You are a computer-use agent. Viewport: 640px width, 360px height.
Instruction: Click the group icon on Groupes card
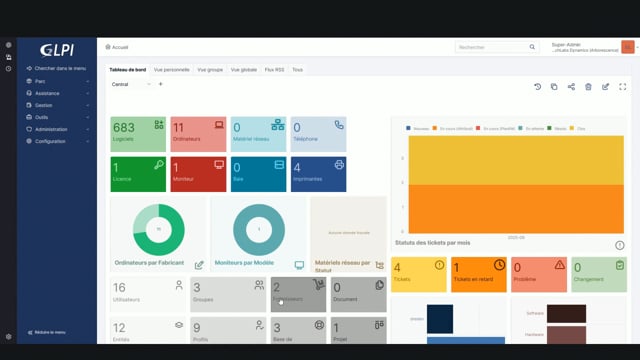[259, 285]
